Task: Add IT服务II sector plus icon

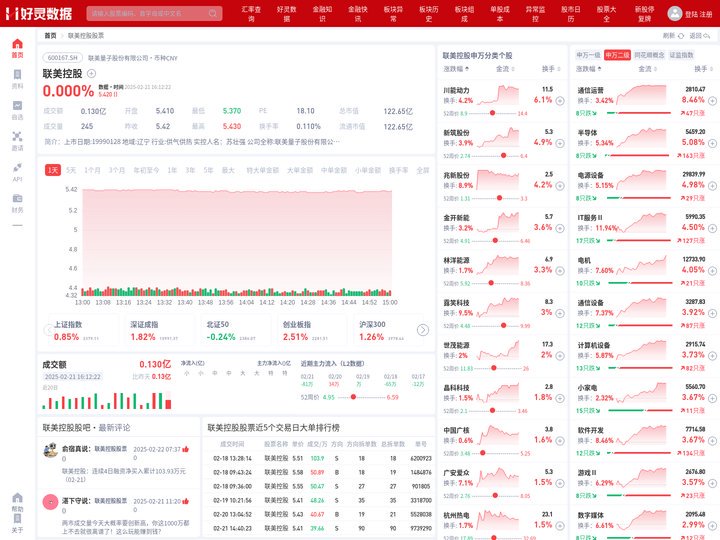Action: (x=712, y=228)
